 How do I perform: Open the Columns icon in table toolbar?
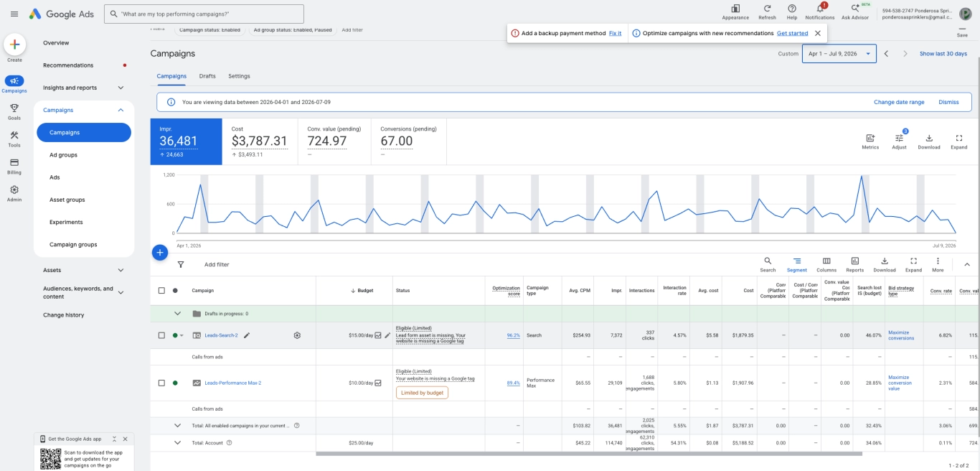click(826, 261)
